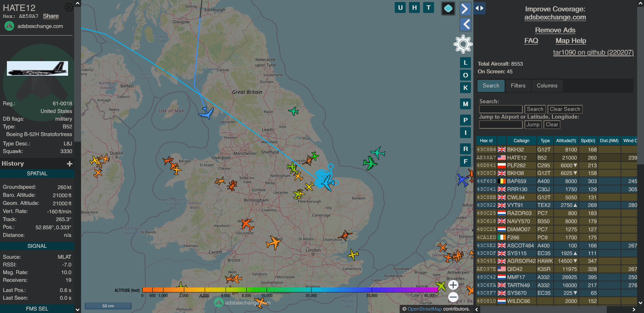Close the HATE12 aircraft info panel
This screenshot has width=644, height=313.
click(69, 7)
